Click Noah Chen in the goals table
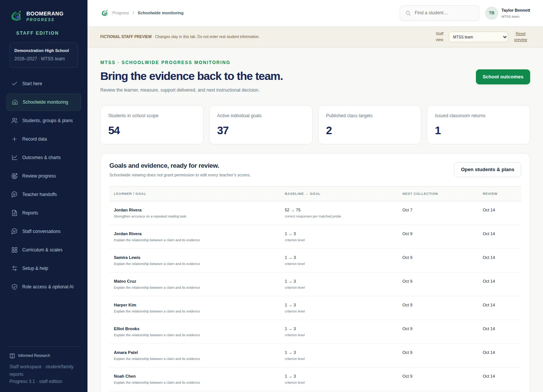543x392 pixels. coord(125,377)
